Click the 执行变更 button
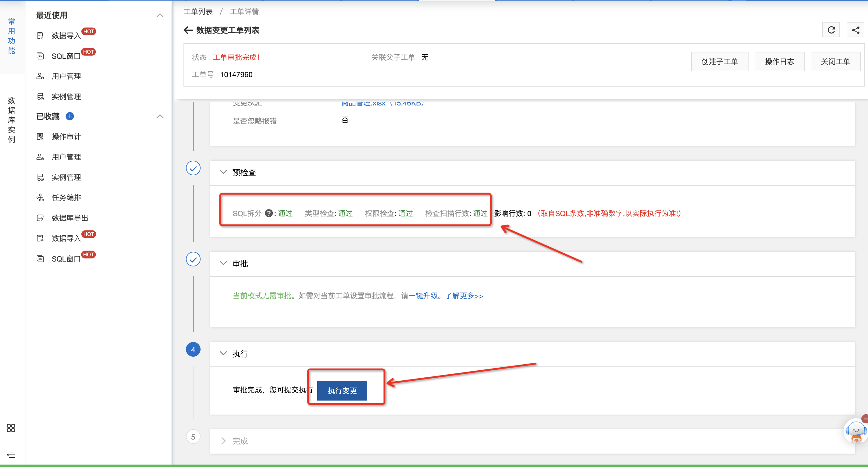868x467 pixels. click(342, 390)
